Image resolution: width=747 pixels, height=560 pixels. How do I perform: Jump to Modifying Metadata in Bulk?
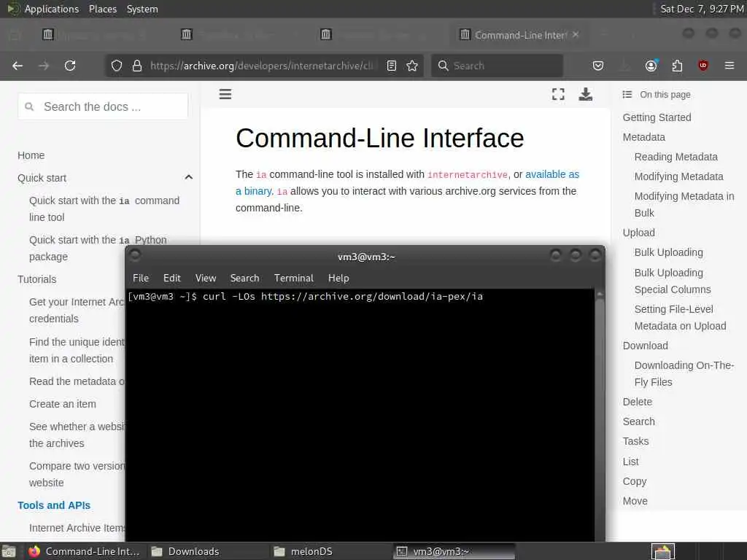684,204
